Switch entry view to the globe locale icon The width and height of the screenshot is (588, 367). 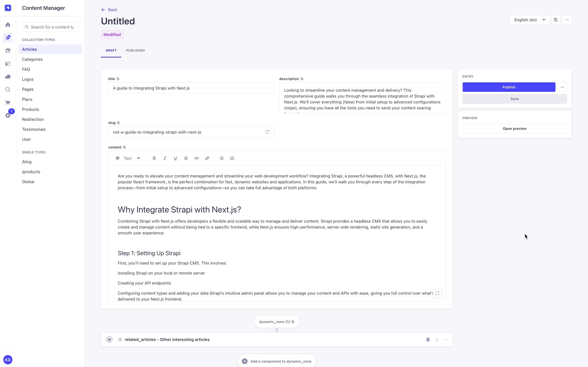[x=556, y=20]
